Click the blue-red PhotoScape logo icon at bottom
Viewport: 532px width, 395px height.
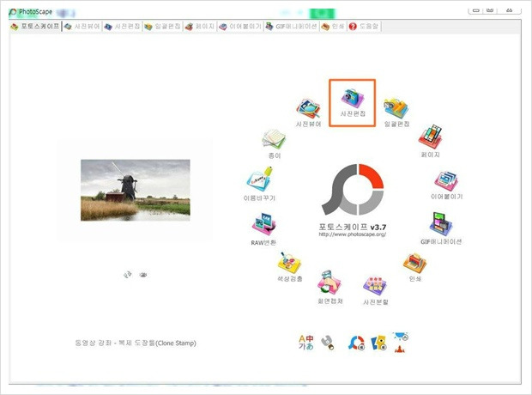tap(357, 343)
